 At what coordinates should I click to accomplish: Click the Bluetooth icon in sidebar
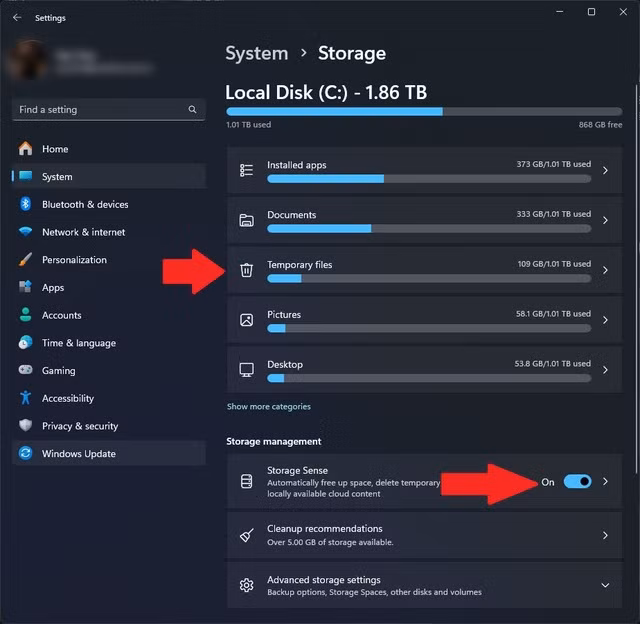[x=25, y=204]
